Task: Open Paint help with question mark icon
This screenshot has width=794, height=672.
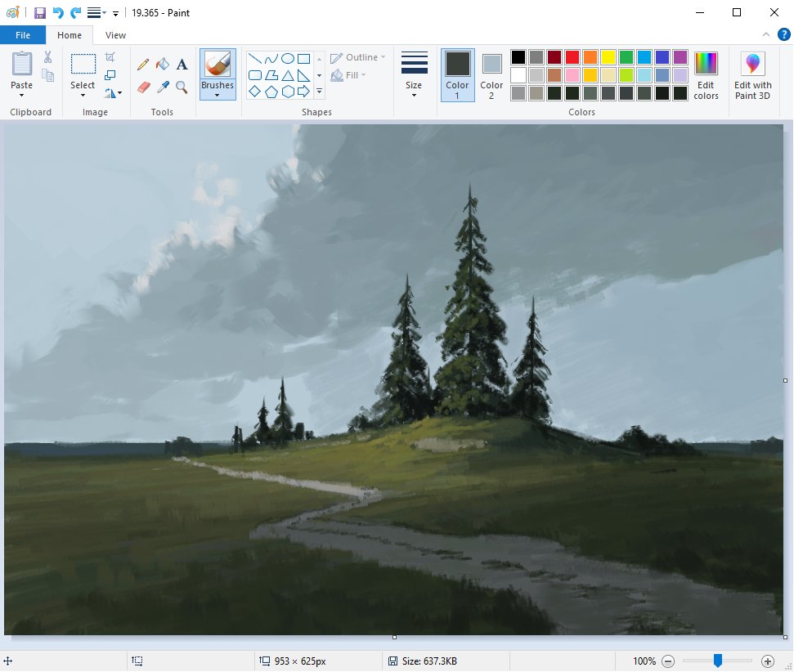Action: 784,34
